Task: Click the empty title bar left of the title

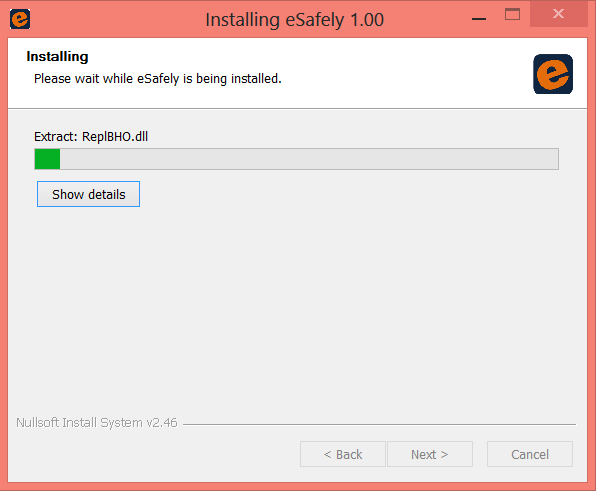Action: [114, 19]
